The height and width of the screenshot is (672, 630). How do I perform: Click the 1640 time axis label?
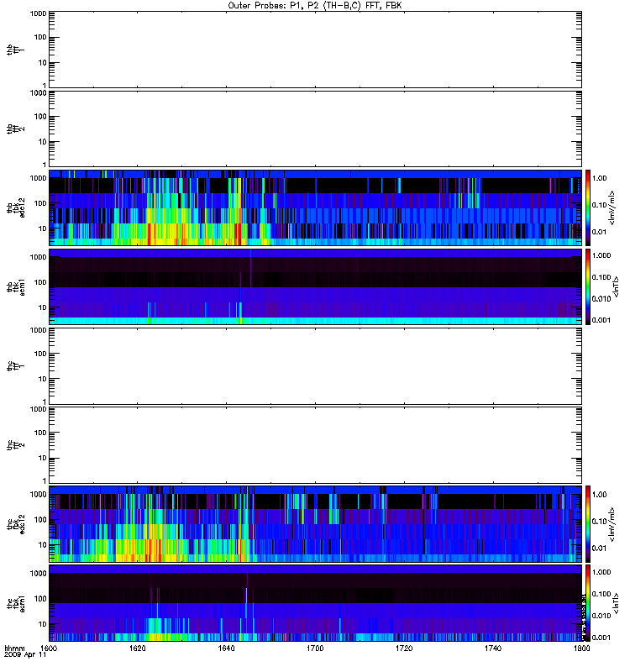point(226,648)
